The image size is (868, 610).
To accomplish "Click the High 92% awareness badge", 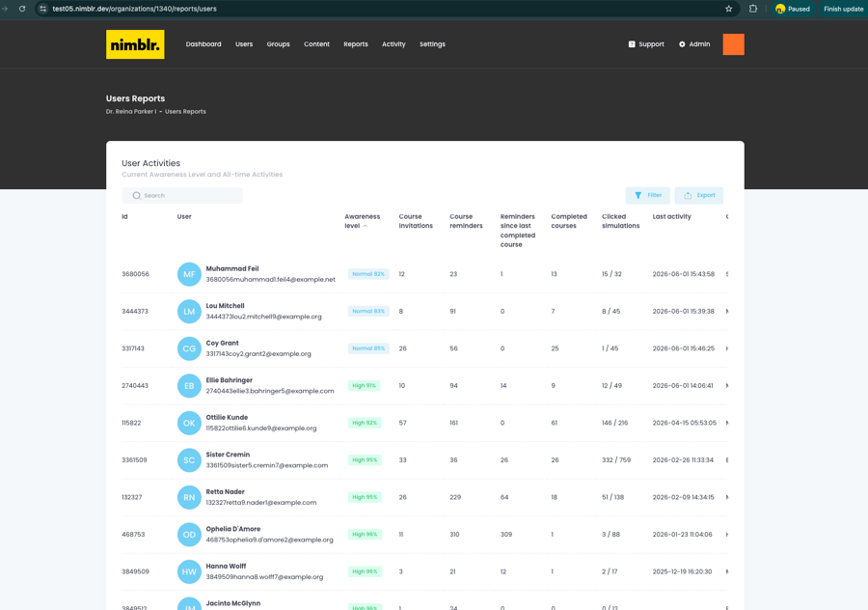I will coord(365,423).
